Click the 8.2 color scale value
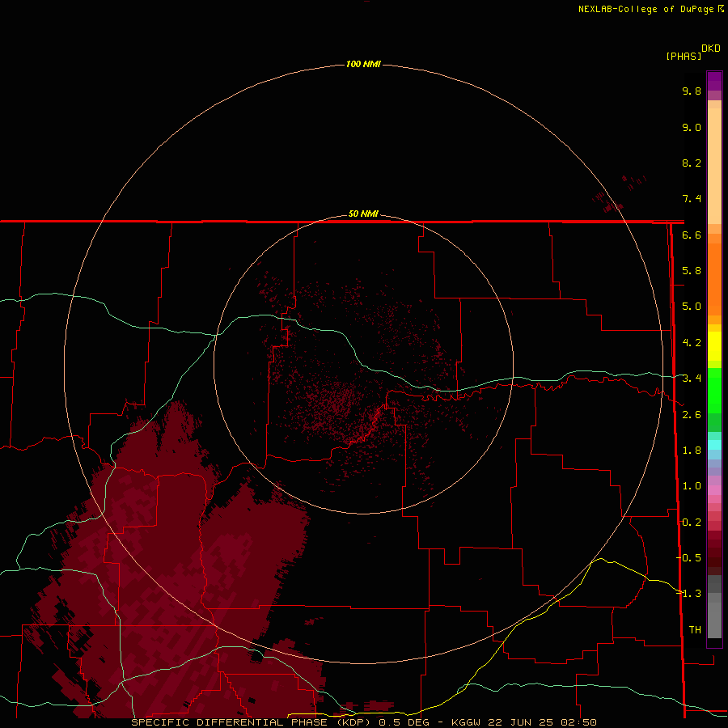 coord(692,163)
